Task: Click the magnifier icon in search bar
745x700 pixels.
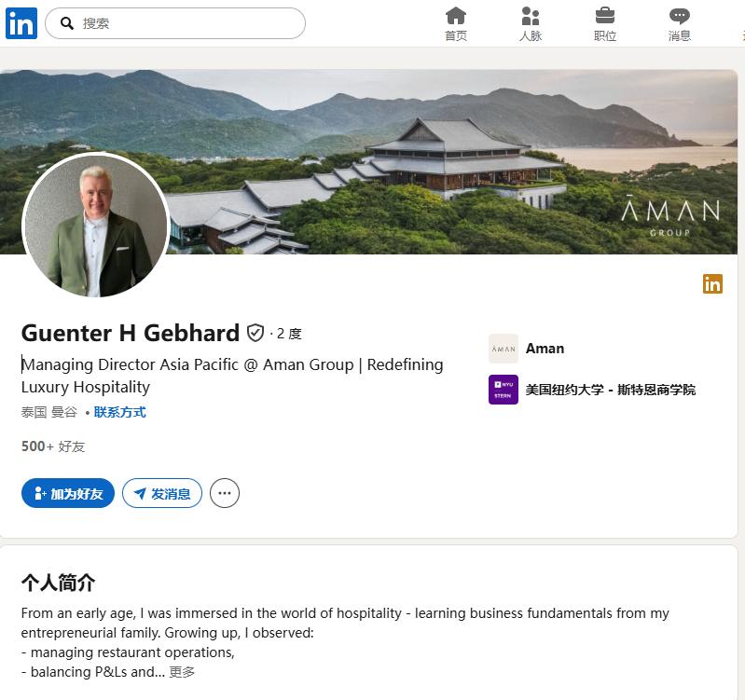Action: coord(67,23)
